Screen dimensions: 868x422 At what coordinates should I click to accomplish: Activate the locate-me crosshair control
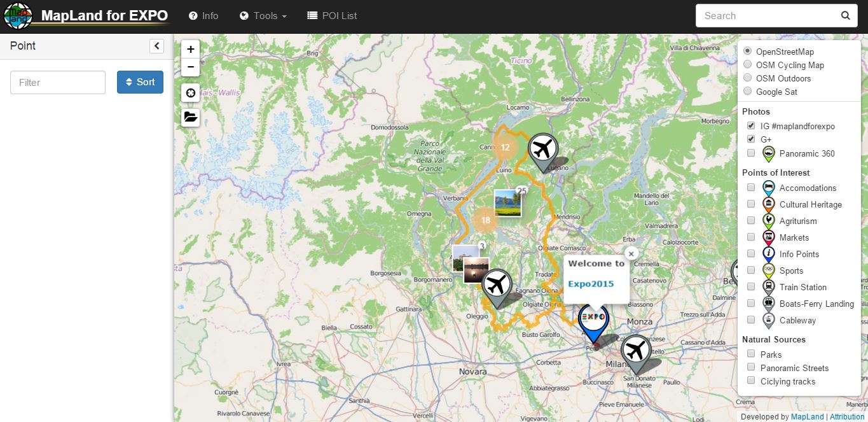point(190,93)
